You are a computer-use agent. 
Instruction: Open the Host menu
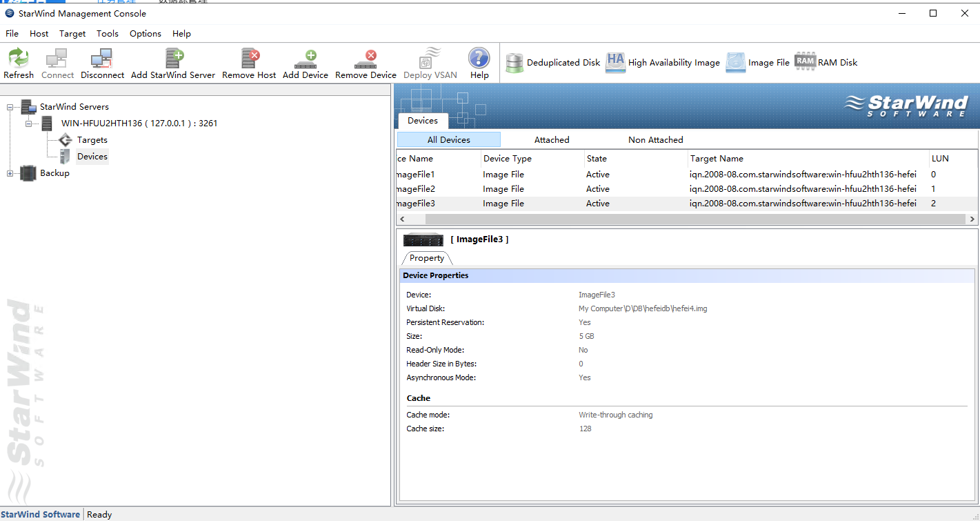pyautogui.click(x=39, y=33)
